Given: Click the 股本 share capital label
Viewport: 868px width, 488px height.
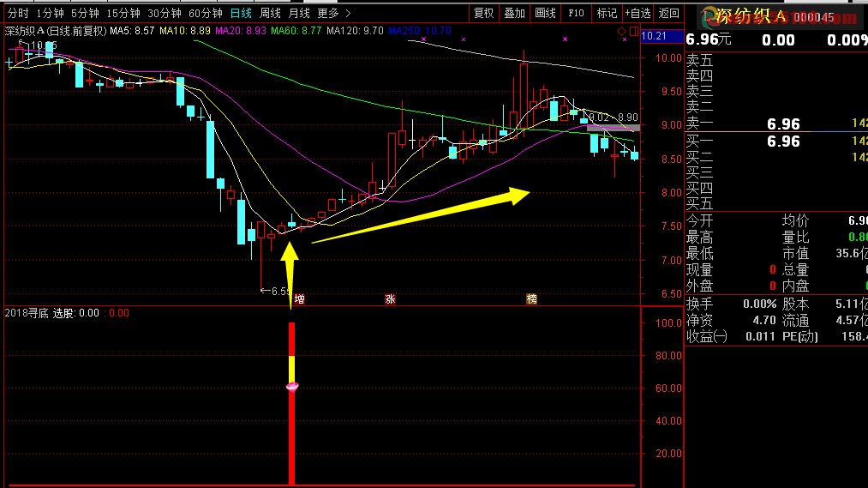Looking at the screenshot, I should tap(795, 304).
